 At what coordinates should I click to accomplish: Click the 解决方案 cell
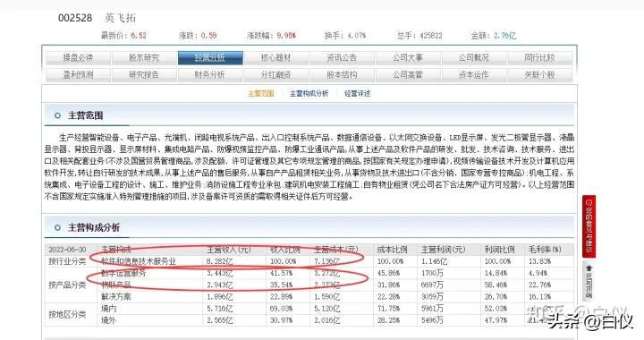115,297
